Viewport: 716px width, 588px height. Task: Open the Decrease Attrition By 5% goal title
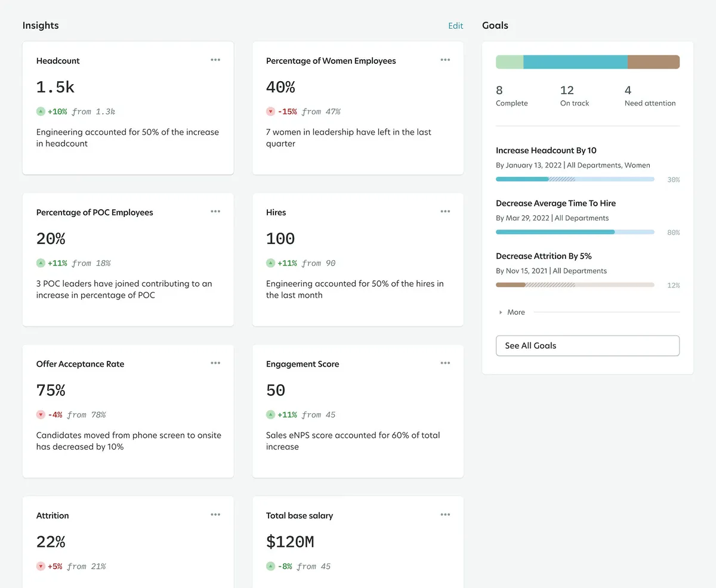544,256
